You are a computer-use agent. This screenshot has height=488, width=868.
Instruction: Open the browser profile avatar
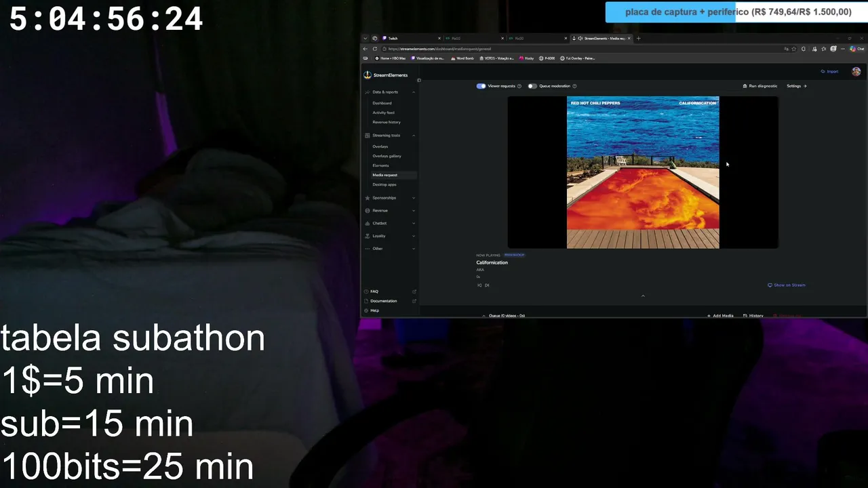coord(833,49)
